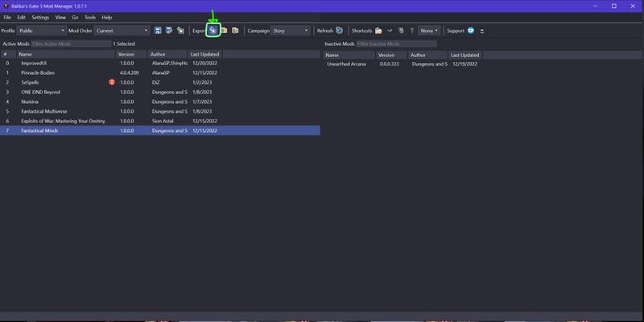Open the View menu

pos(60,18)
